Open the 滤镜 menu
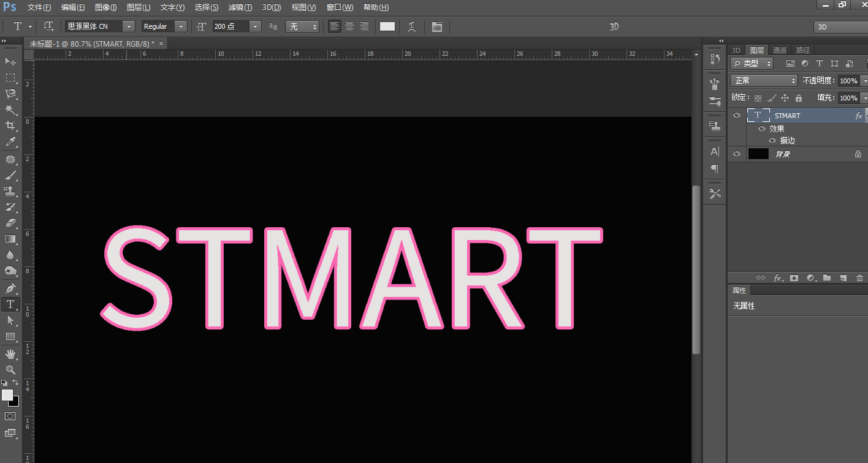 pos(240,7)
